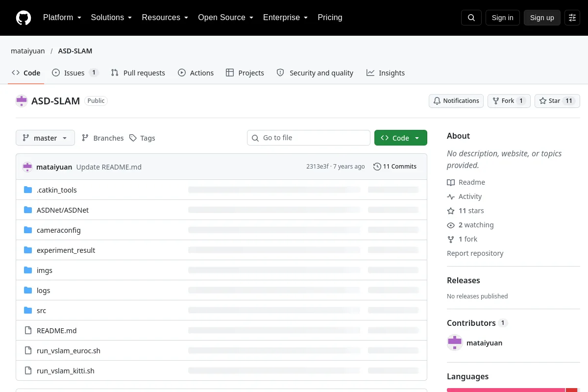View repository Tags
Image resolution: width=588 pixels, height=392 pixels.
click(x=142, y=138)
